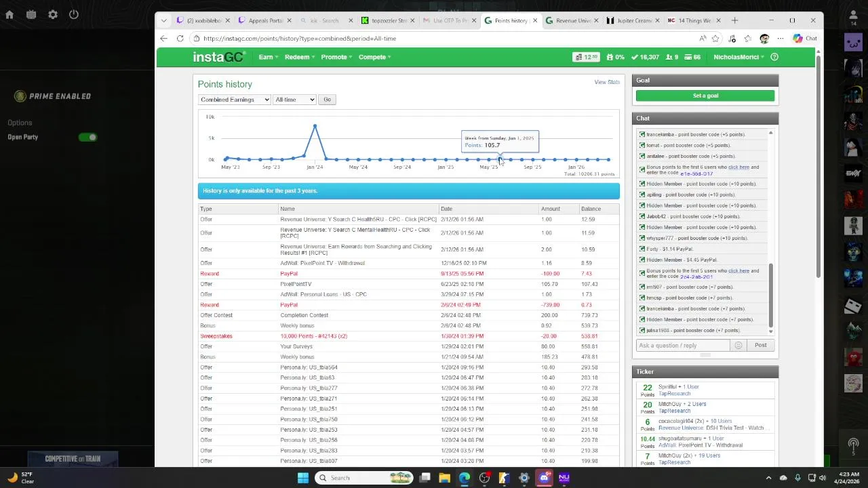868x488 pixels.
Task: Click the instaGC logo
Action: [x=218, y=57]
